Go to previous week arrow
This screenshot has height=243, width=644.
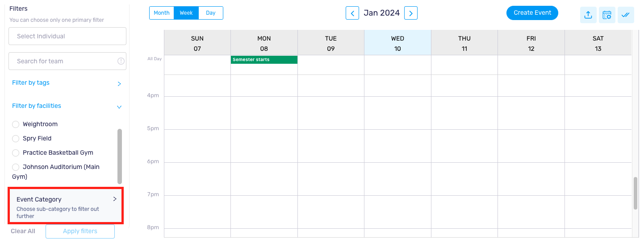tap(352, 13)
